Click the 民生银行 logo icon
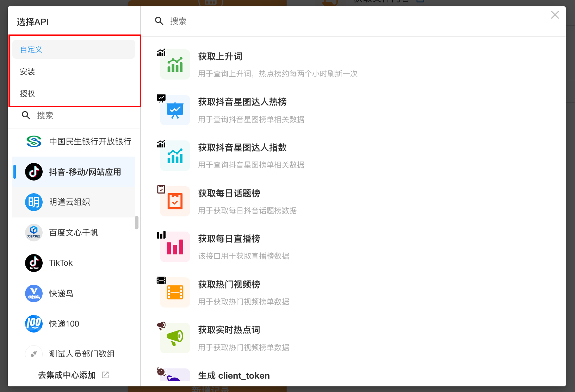 coord(34,141)
